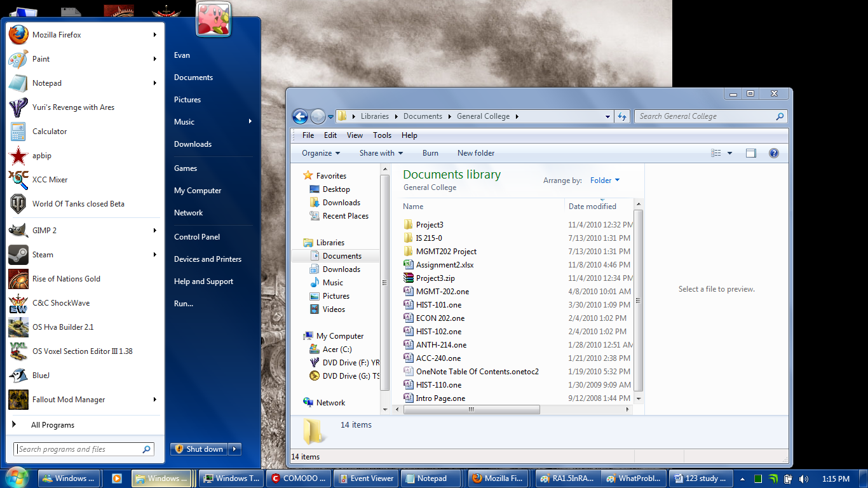Open the Edit menu in Explorer
868x488 pixels.
(330, 135)
